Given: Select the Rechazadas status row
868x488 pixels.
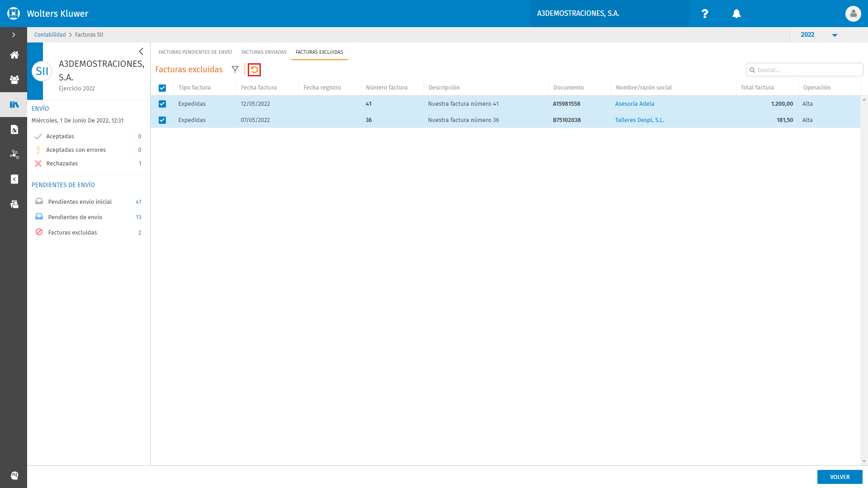Looking at the screenshot, I should point(89,164).
